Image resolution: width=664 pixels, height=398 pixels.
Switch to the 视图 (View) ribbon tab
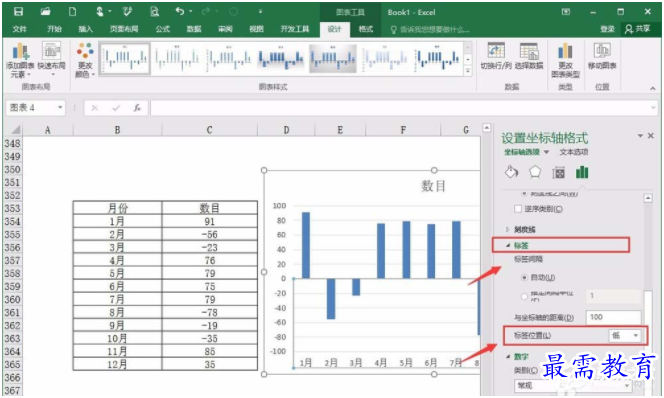pos(256,29)
